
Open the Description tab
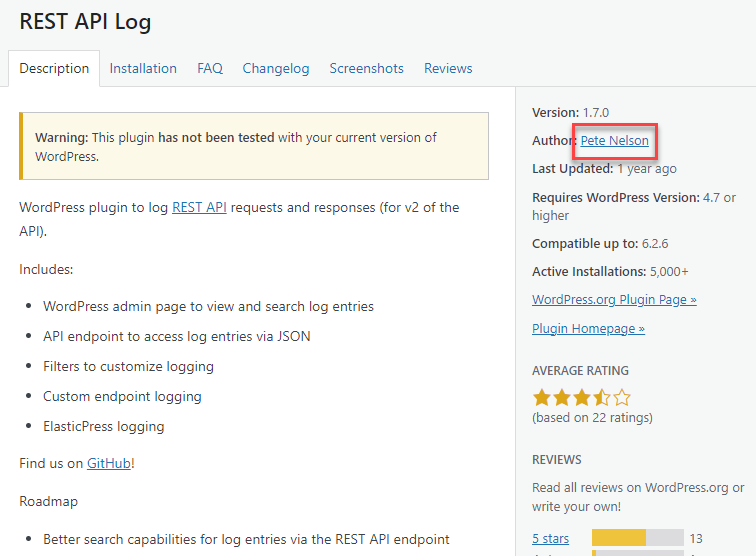(x=54, y=68)
